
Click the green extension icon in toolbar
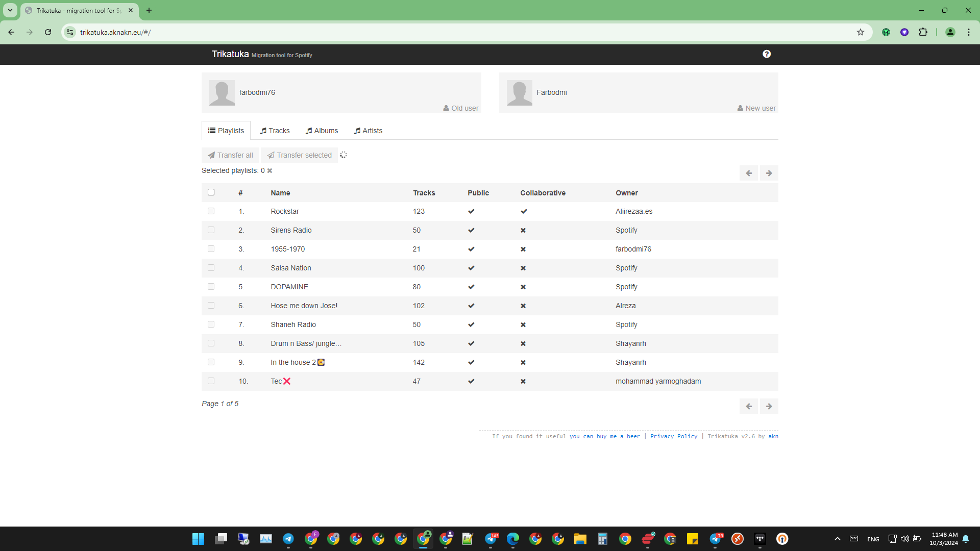coord(886,32)
